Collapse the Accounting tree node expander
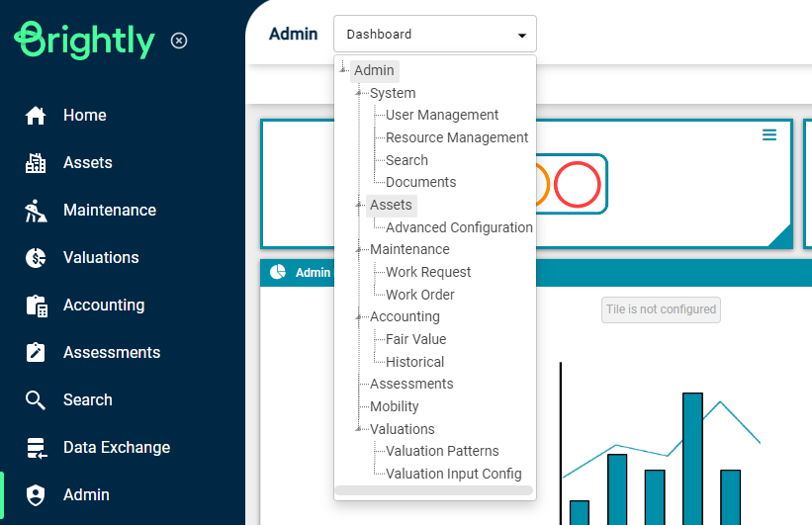Screen dimensions: 812x525 358,316
